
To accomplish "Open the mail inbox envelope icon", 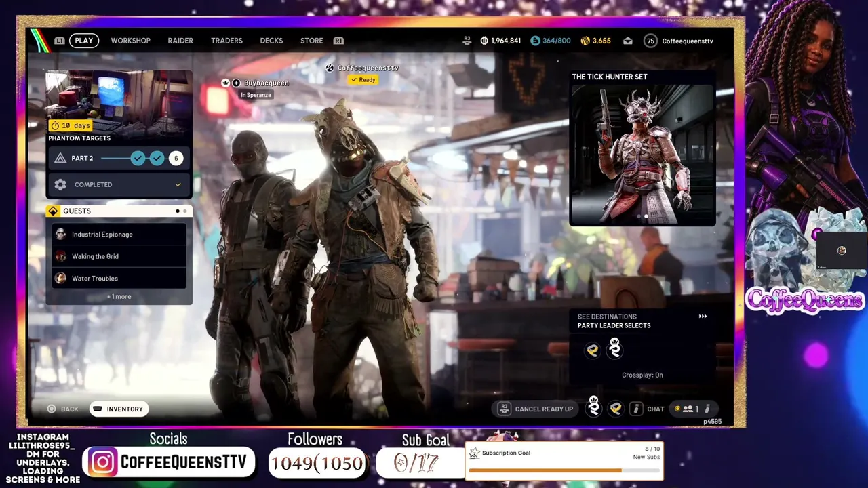I will 628,41.
